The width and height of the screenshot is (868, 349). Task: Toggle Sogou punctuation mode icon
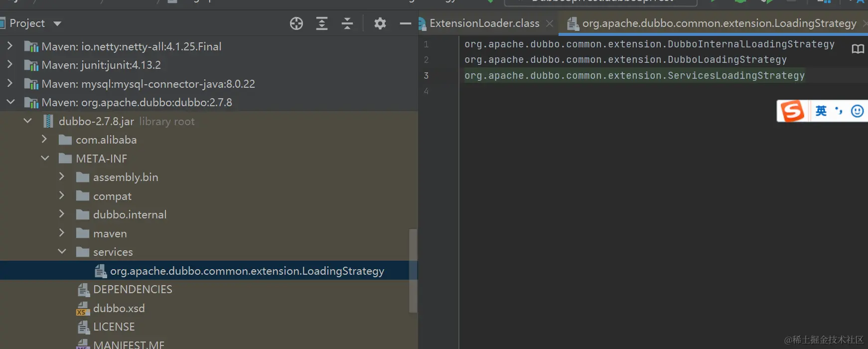click(x=839, y=111)
